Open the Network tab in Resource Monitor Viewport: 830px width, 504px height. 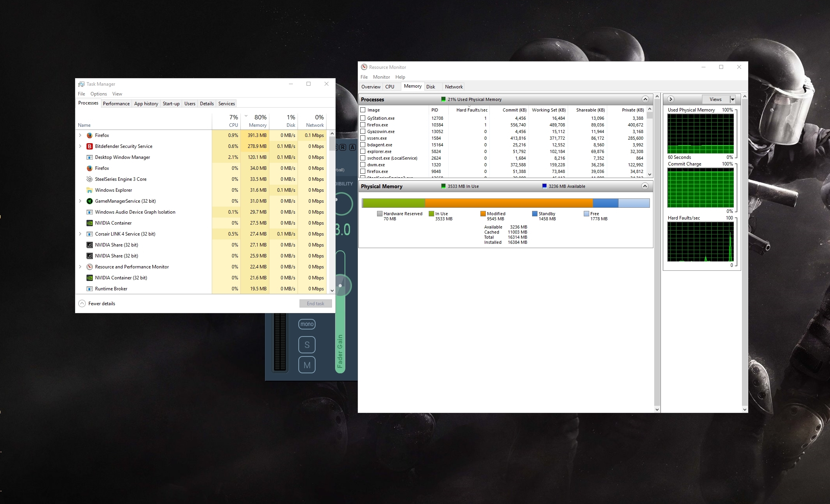coord(454,87)
